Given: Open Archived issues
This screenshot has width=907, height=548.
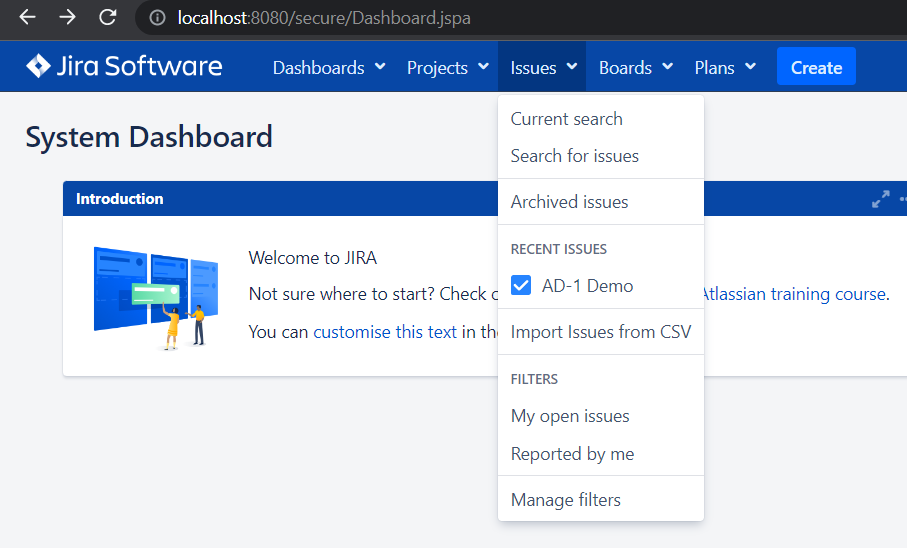Looking at the screenshot, I should coord(600,202).
